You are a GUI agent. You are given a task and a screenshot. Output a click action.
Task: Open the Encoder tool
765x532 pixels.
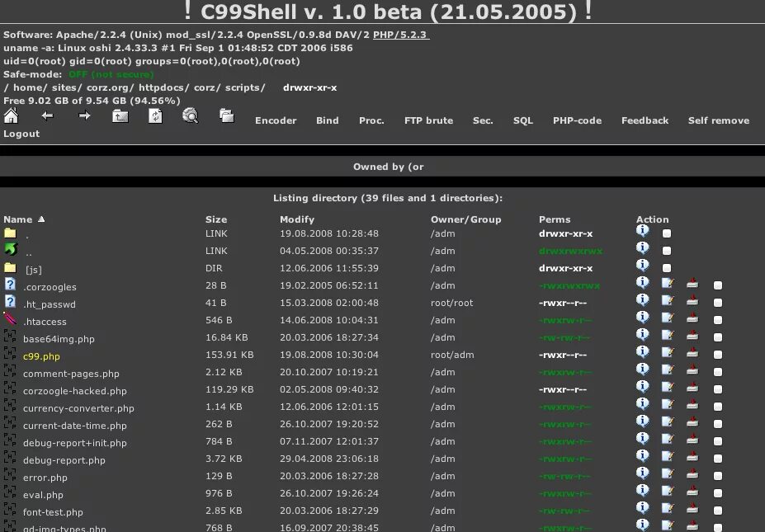[x=276, y=120]
